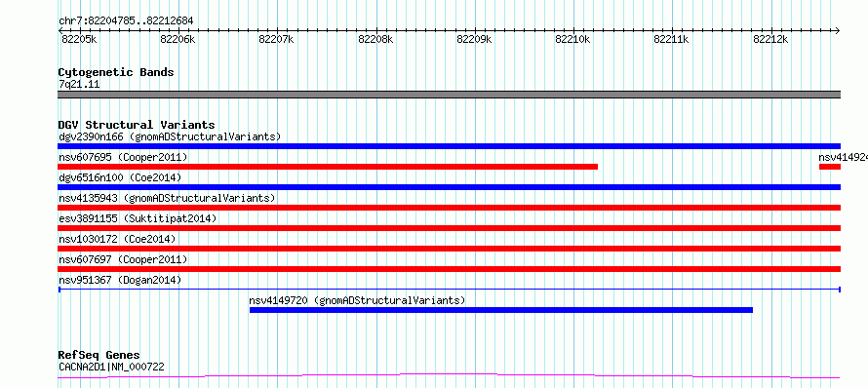
Task: Click the dgv2390n166 gnomAD blue variant bar
Action: 449,146
